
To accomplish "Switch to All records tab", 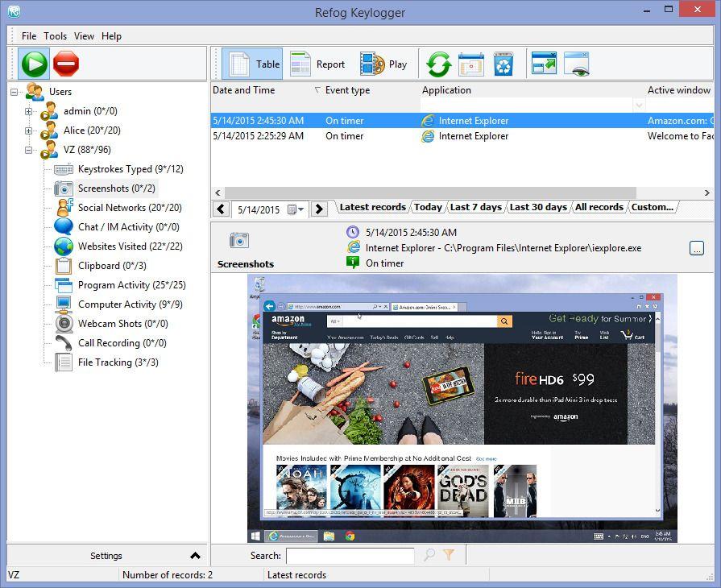I will (x=599, y=207).
